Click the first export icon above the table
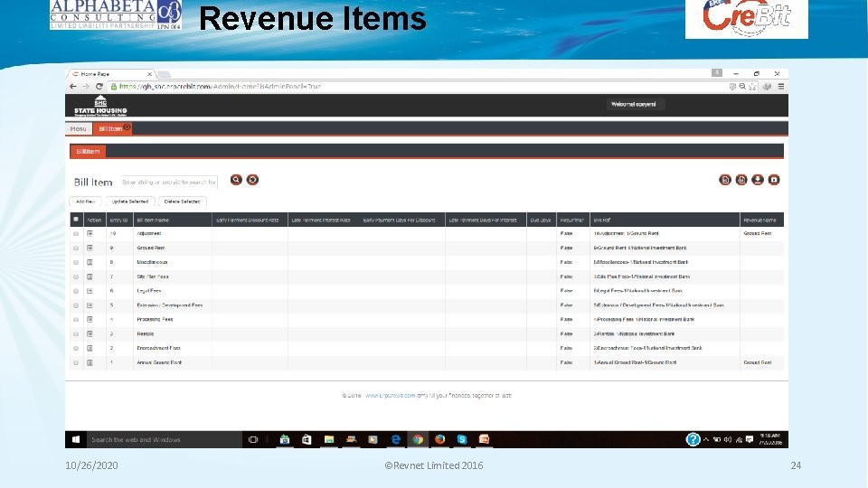The width and height of the screenshot is (868, 488). (725, 180)
